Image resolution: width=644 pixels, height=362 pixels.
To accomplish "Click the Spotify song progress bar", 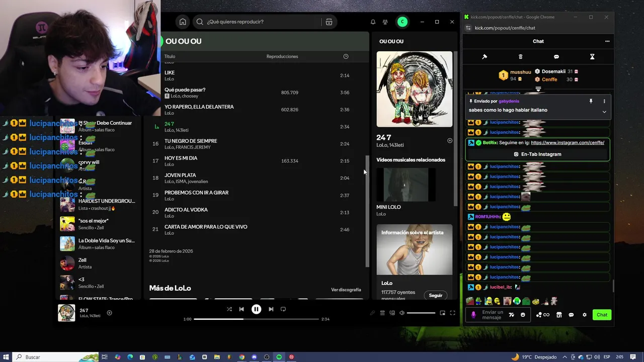I will pyautogui.click(x=256, y=319).
